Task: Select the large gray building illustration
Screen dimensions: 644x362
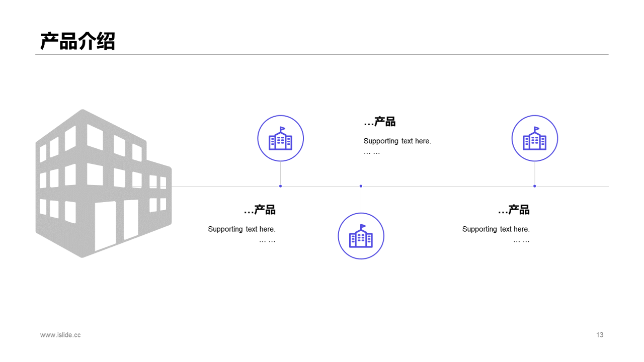Action: click(104, 184)
